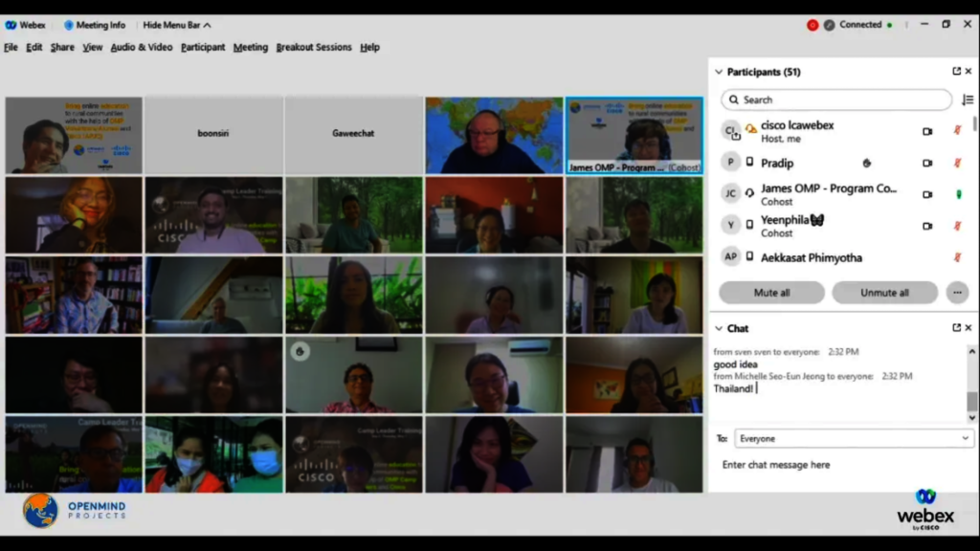Collapse the Chat section chevron
The width and height of the screenshot is (980, 551).
pyautogui.click(x=718, y=327)
